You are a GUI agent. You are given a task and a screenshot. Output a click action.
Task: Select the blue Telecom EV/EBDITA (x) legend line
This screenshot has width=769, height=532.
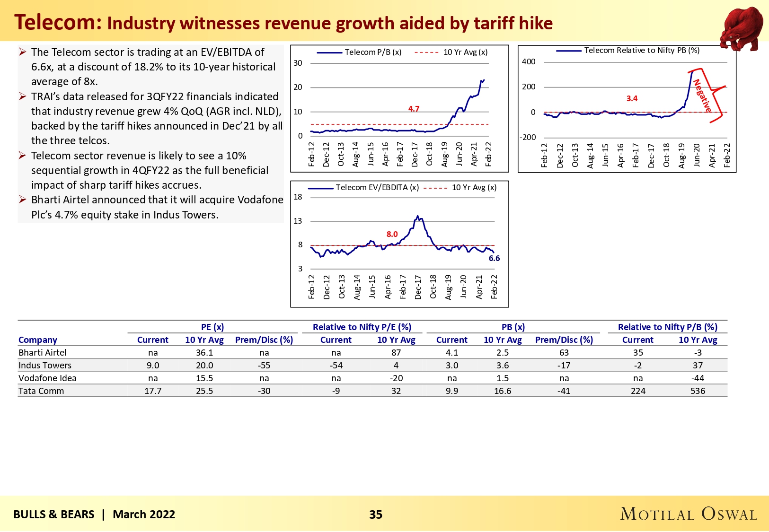321,188
